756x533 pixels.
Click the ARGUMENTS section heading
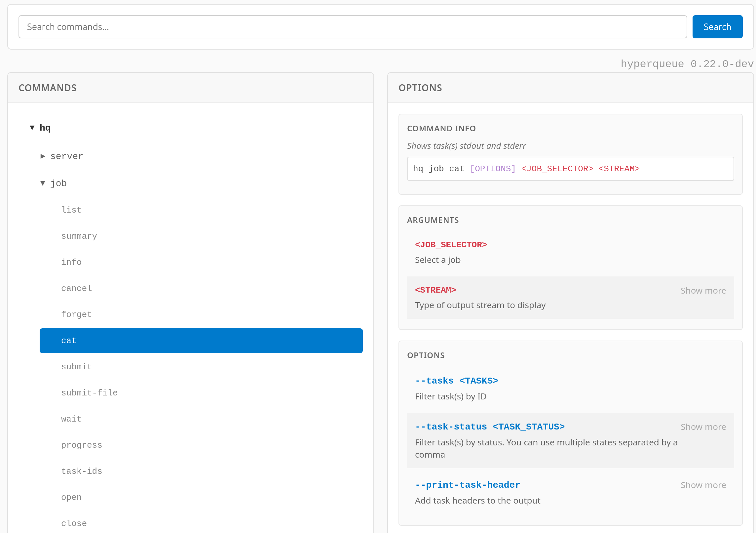(433, 220)
